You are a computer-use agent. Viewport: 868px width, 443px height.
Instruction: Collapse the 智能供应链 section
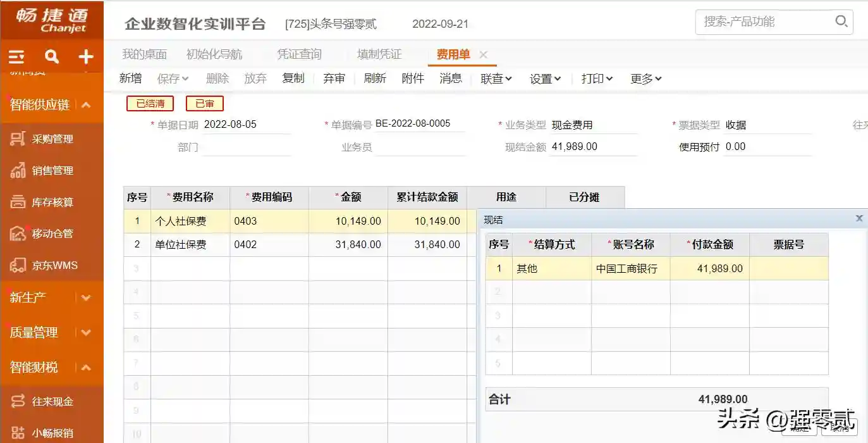click(87, 105)
